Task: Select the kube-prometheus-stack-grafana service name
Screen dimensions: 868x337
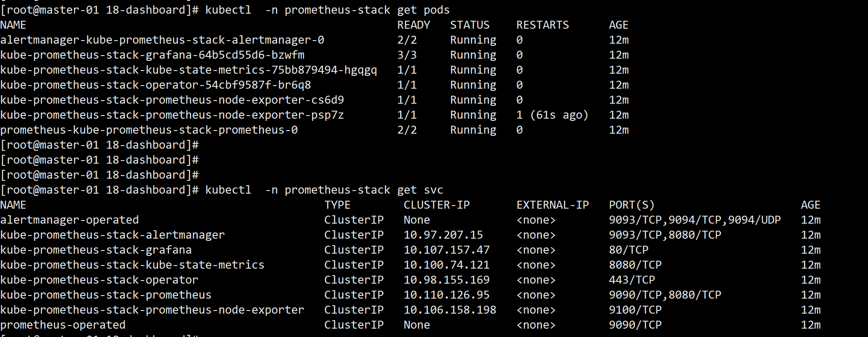Action: (96, 250)
